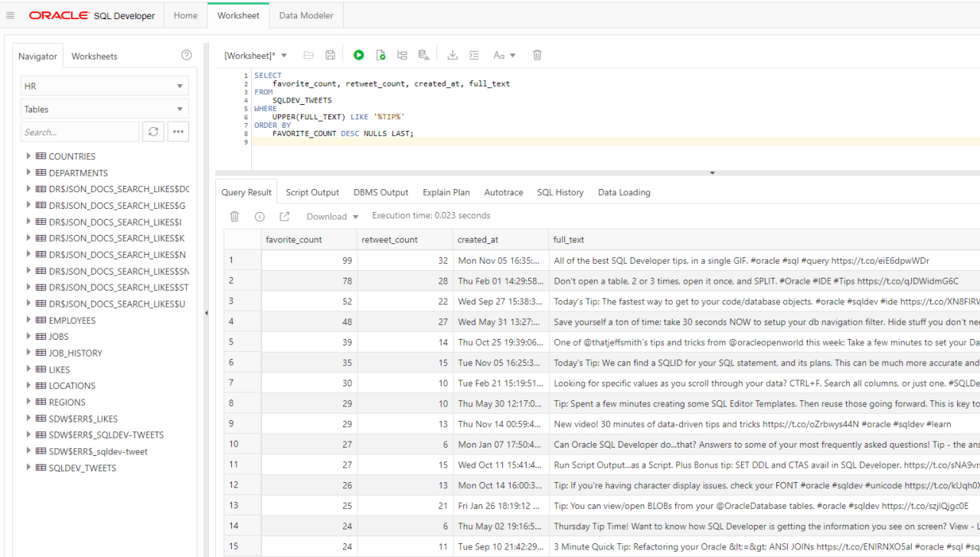
Task: Select the Query Result tab
Action: click(x=247, y=192)
